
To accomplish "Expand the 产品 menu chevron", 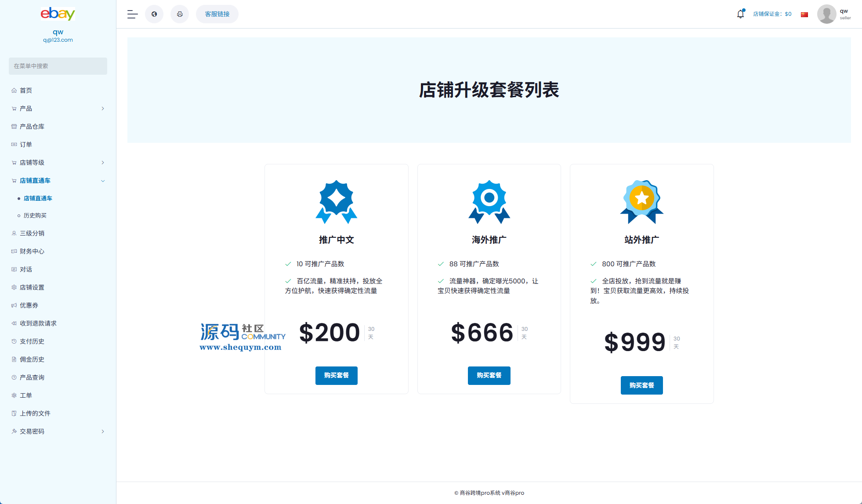I will tap(103, 109).
